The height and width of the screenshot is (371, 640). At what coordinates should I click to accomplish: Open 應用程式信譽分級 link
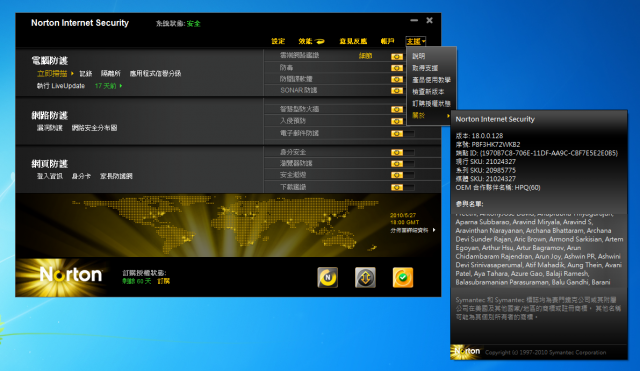(156, 73)
